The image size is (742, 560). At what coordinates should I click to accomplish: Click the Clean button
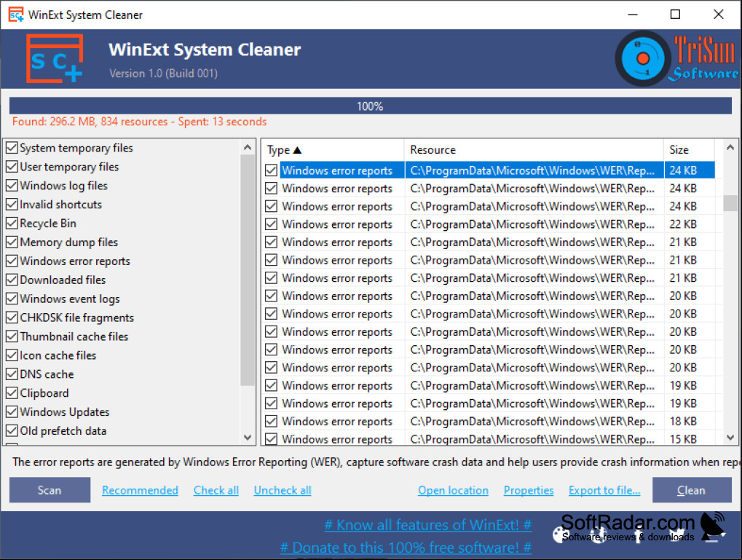point(692,490)
